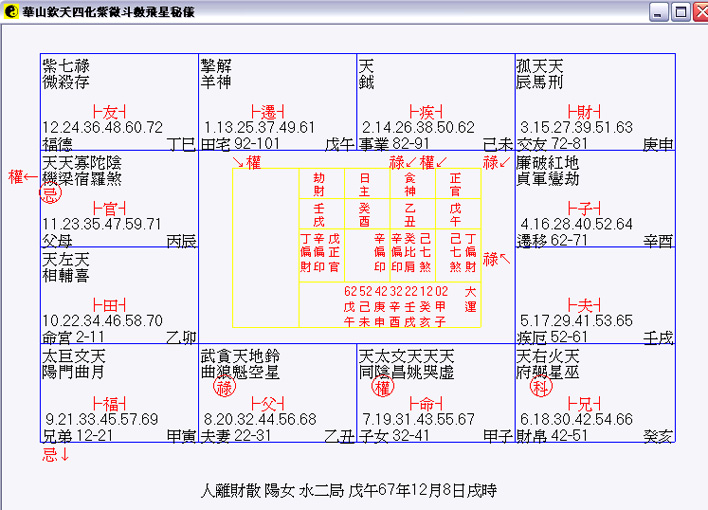Click the age row 7.19.31.43.55.67
708x510 pixels.
click(418, 419)
